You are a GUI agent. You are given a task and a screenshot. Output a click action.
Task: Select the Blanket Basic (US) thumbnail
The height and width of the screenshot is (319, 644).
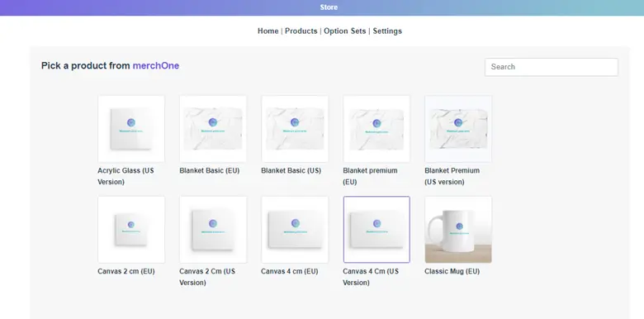point(295,129)
